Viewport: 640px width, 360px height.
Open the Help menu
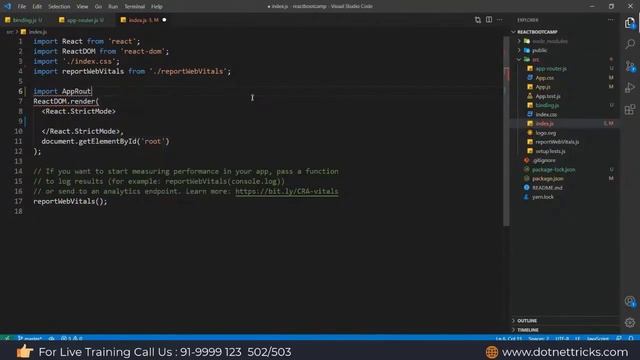pyautogui.click(x=157, y=7)
